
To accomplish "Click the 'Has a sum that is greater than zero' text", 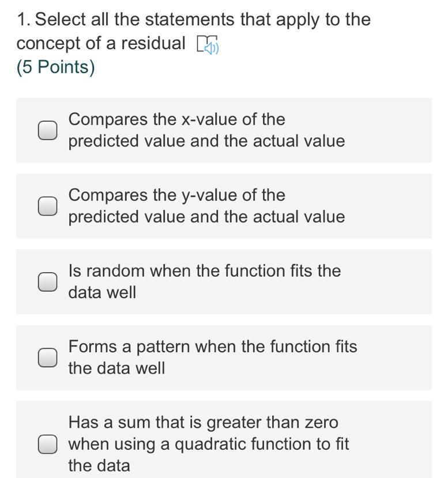I will click(x=203, y=423).
